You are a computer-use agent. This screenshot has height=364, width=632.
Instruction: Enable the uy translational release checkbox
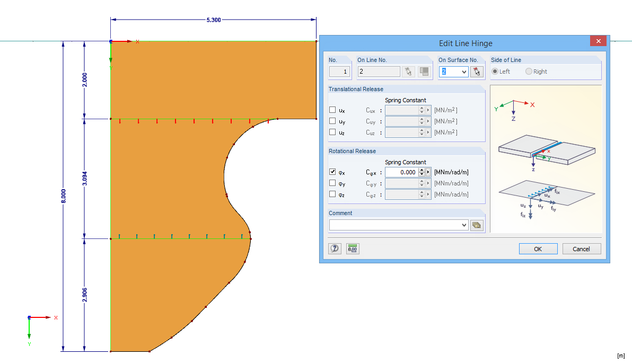click(332, 121)
